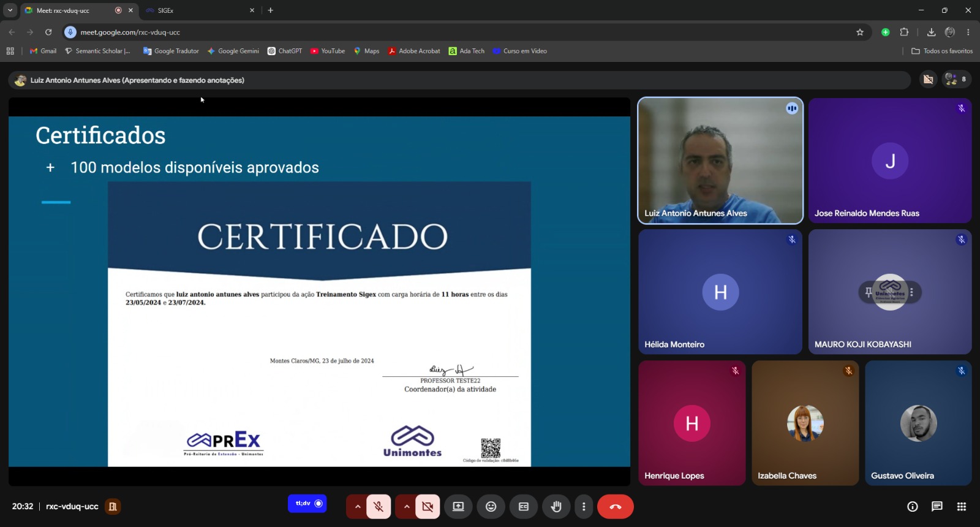The width and height of the screenshot is (980, 527).
Task: Click the host controls icon beside meeting code
Action: click(x=113, y=507)
